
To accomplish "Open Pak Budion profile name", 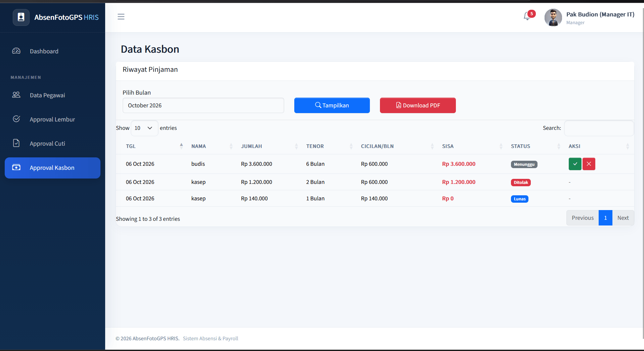I will pyautogui.click(x=600, y=14).
